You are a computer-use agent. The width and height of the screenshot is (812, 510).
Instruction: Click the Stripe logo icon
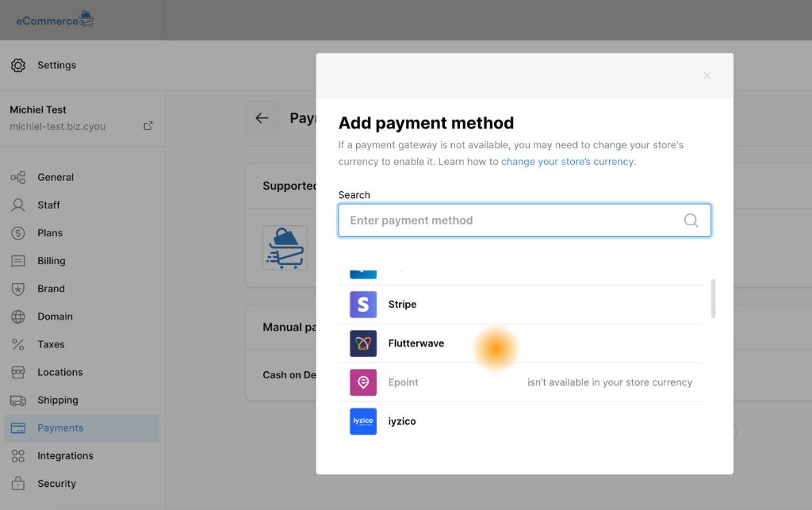(x=363, y=305)
